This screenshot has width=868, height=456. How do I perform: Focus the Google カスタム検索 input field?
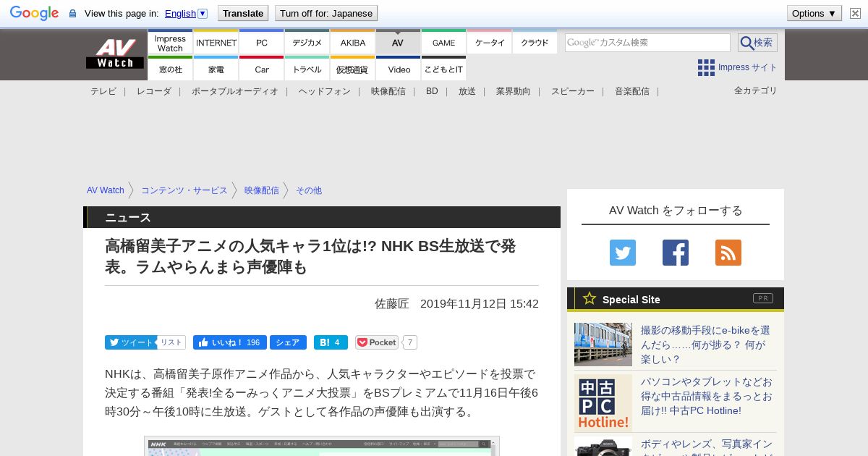point(647,43)
